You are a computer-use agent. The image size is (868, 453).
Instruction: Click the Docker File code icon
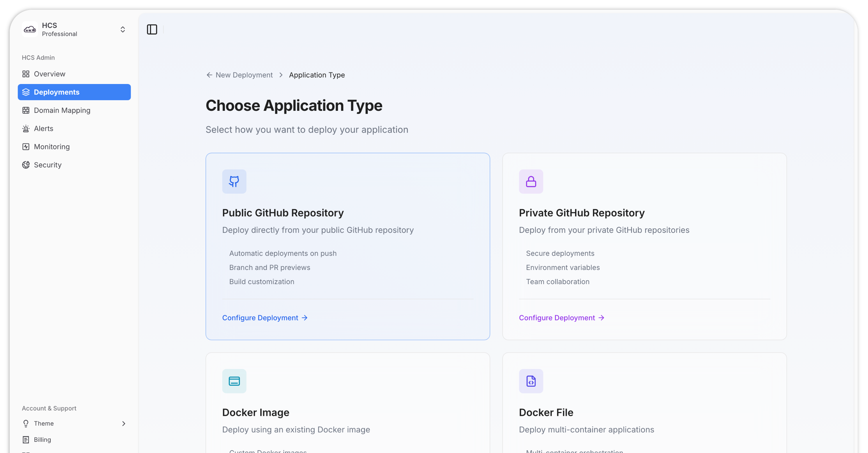tap(531, 381)
